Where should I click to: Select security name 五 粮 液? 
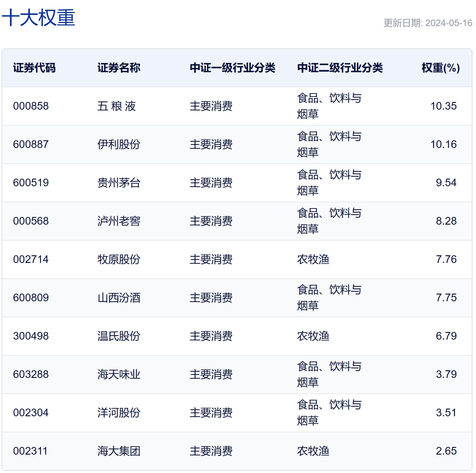[x=117, y=106]
